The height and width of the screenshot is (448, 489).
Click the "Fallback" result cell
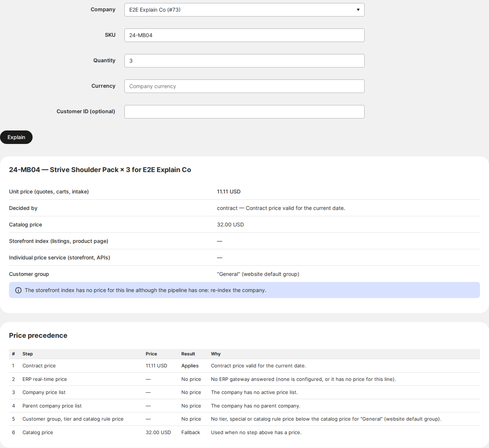191,433
